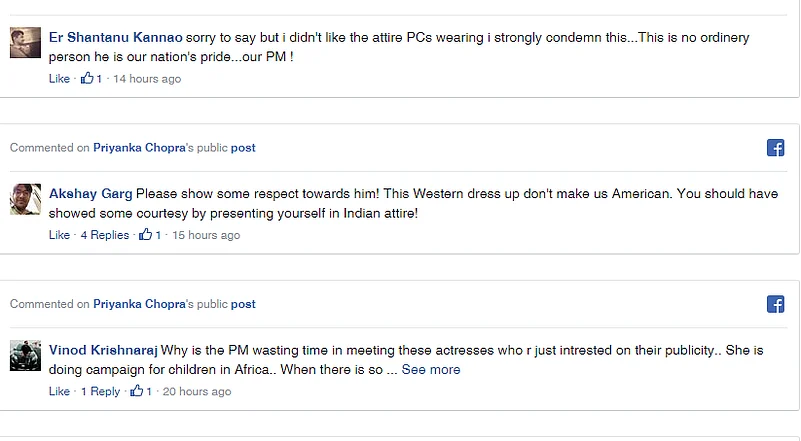801x441 pixels.
Task: Like Akshay Garg's comment
Action: click(x=59, y=235)
